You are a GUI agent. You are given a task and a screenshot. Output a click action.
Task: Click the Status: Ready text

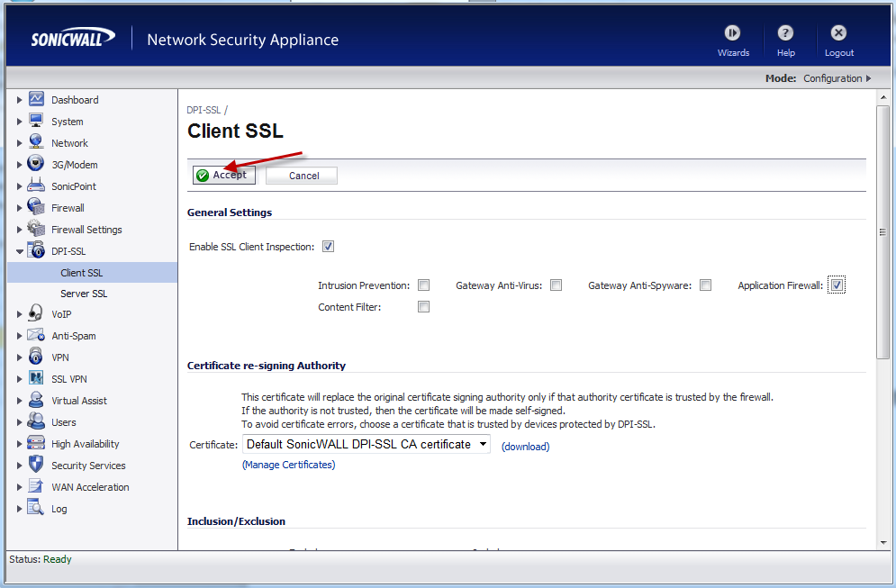[x=40, y=559]
